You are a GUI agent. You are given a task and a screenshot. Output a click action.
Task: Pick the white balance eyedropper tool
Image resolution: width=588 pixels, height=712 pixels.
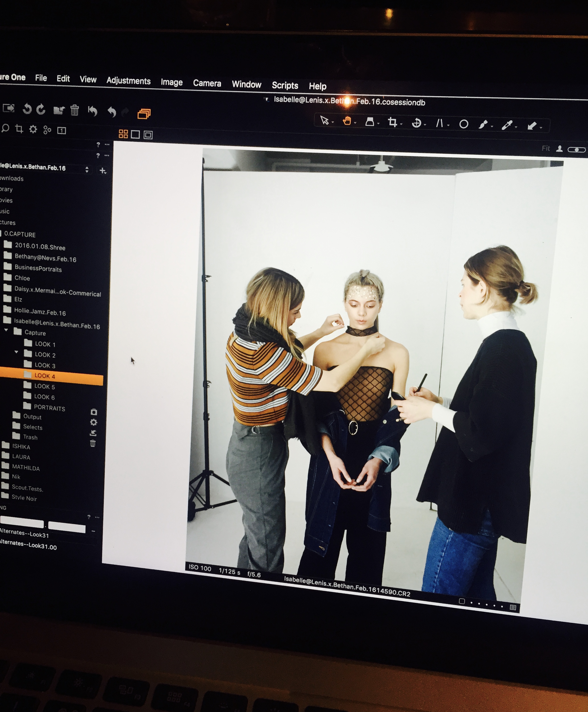pos(507,125)
